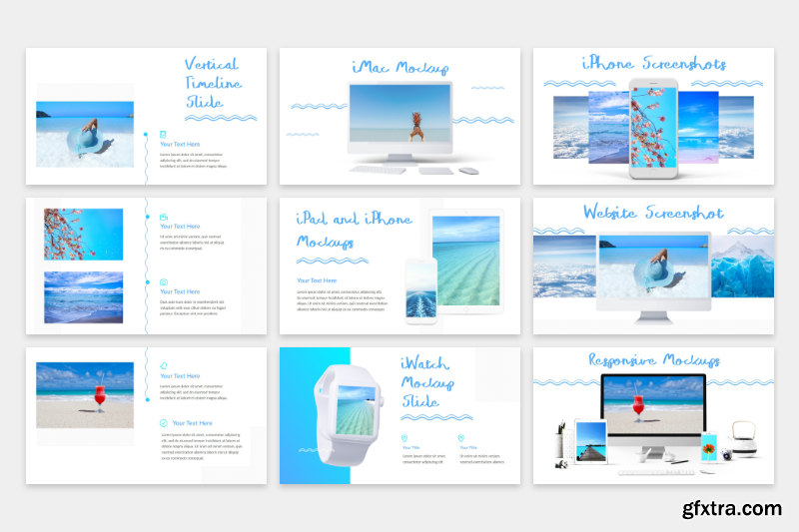
Task: Click the small icon above text in third timeline slide
Action: pos(164,365)
